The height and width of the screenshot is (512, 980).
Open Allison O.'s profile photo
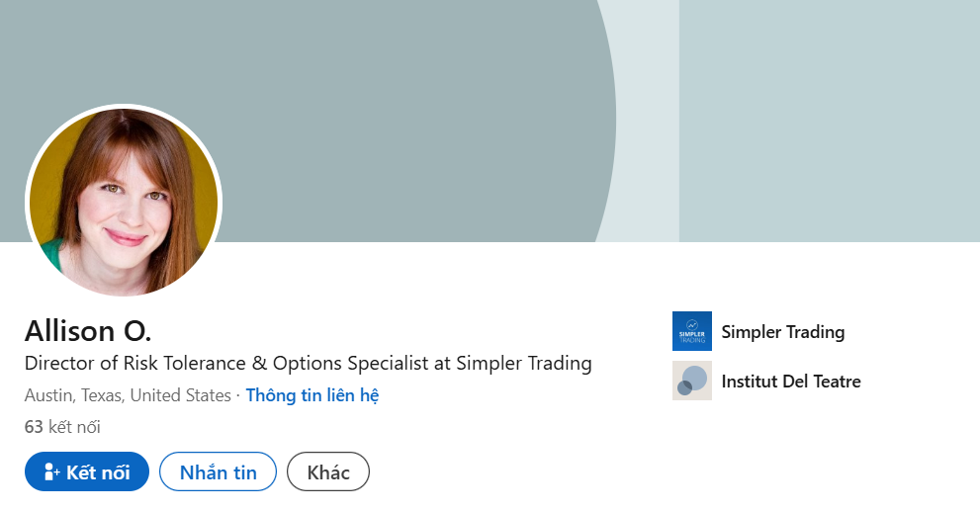pos(124,201)
